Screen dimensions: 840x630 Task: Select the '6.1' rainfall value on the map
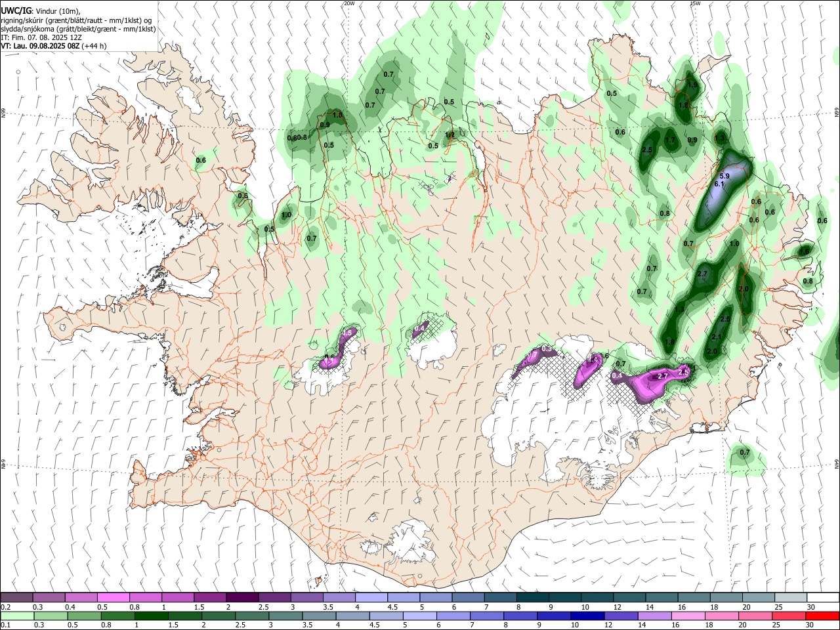tap(719, 184)
